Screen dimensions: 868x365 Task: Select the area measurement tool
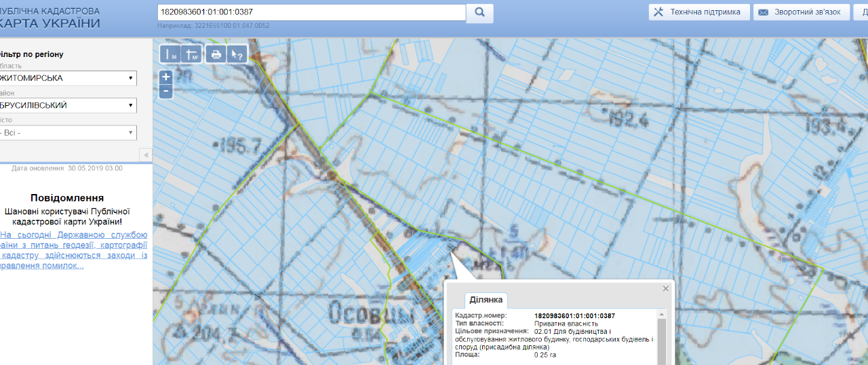pos(192,55)
